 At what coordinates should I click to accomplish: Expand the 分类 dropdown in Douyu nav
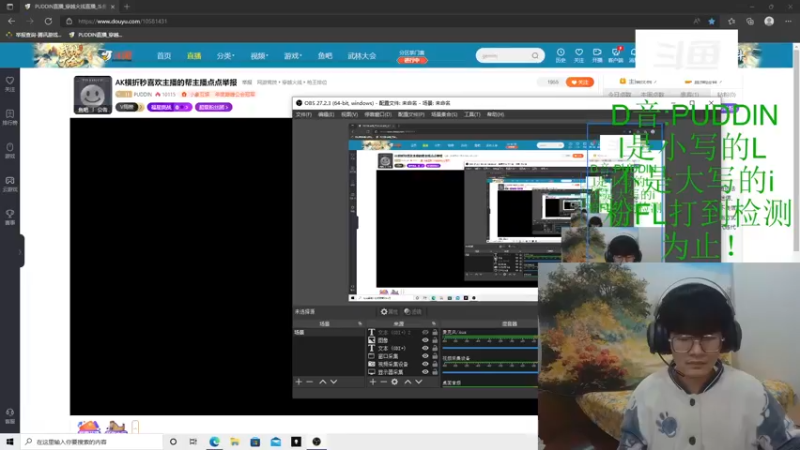pos(225,56)
